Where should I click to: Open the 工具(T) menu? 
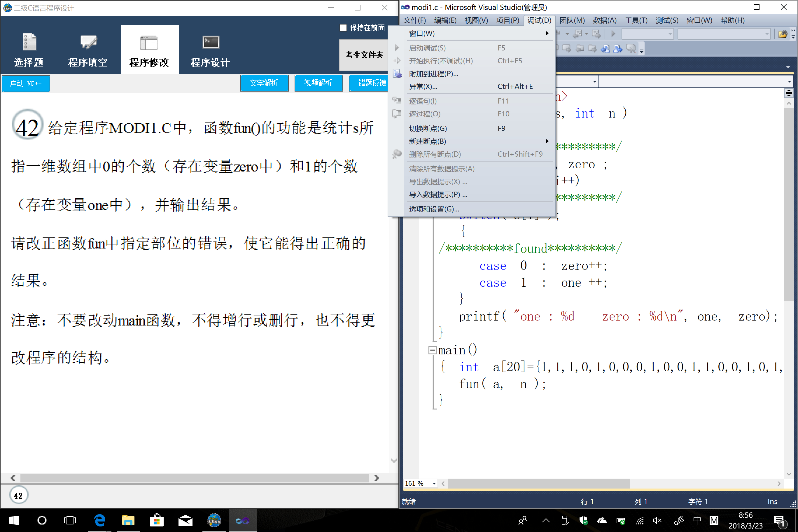point(636,20)
